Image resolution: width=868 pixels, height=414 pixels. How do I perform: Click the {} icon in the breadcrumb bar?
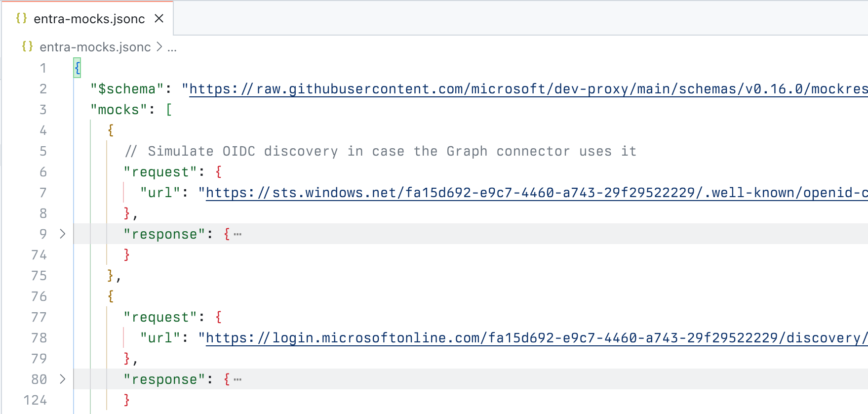tap(27, 47)
